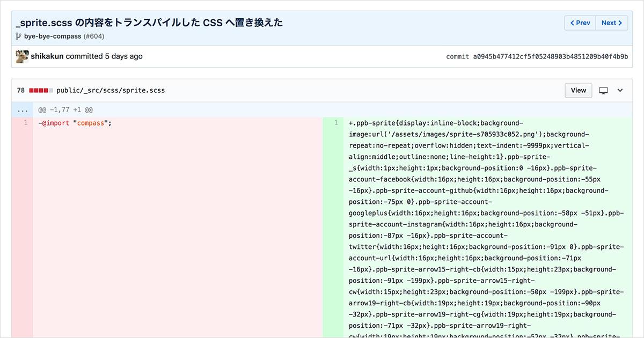Advance to the next commit with Next

tap(611, 23)
